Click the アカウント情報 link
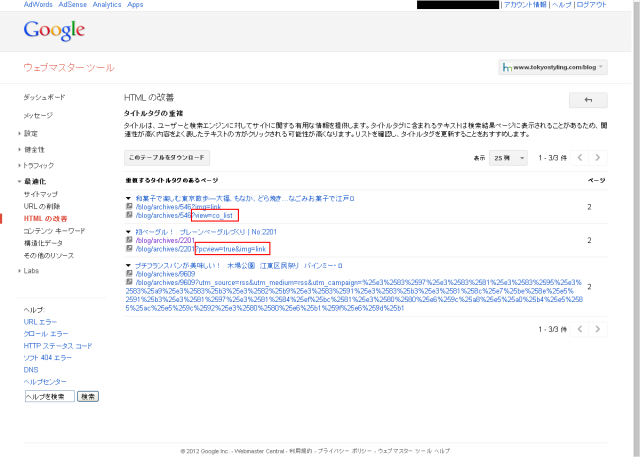Screen dimensions: 640x457 pyautogui.click(x=525, y=4)
